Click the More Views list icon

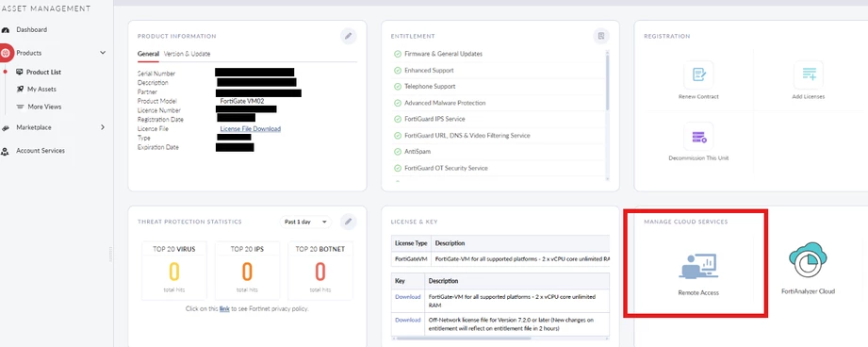coord(21,107)
